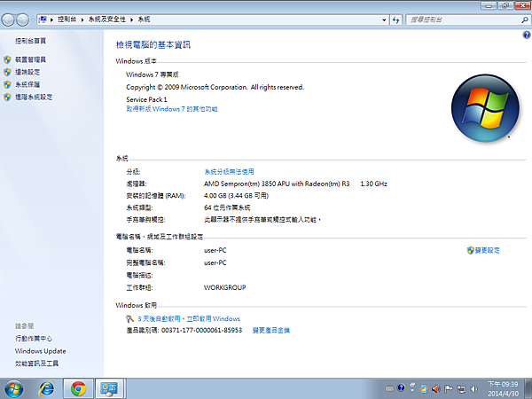This screenshot has height=399, width=532.
Task: Click the address bar computer icon
Action: tap(43, 20)
